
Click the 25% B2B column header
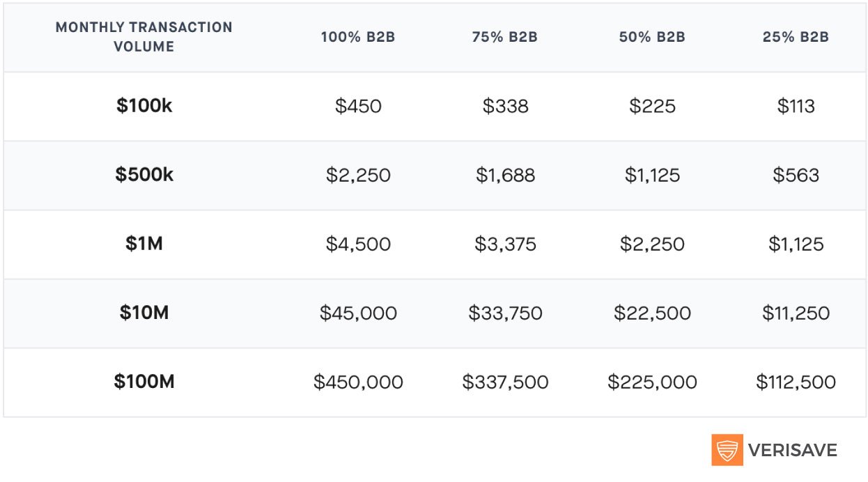[x=796, y=38]
